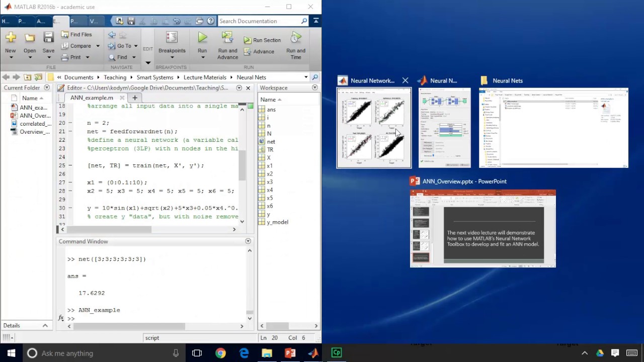Screen dimensions: 644x362
Task: Click the Windows Start button
Action: click(11, 353)
